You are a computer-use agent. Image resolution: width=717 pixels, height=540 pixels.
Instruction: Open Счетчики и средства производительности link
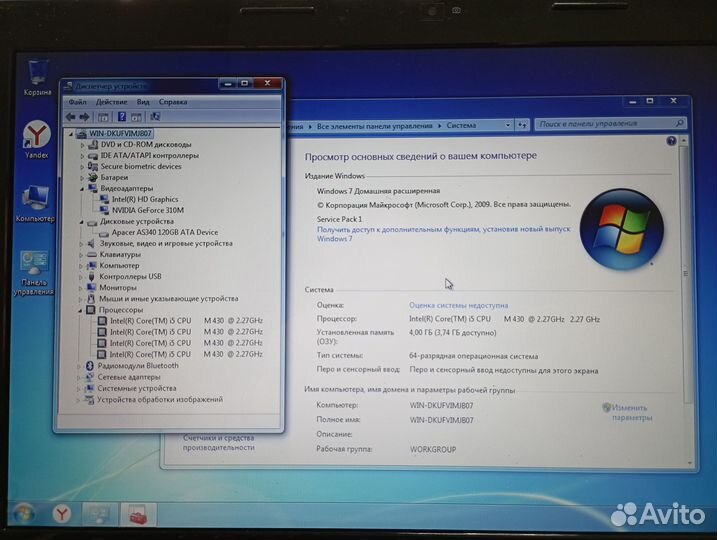pyautogui.click(x=219, y=443)
